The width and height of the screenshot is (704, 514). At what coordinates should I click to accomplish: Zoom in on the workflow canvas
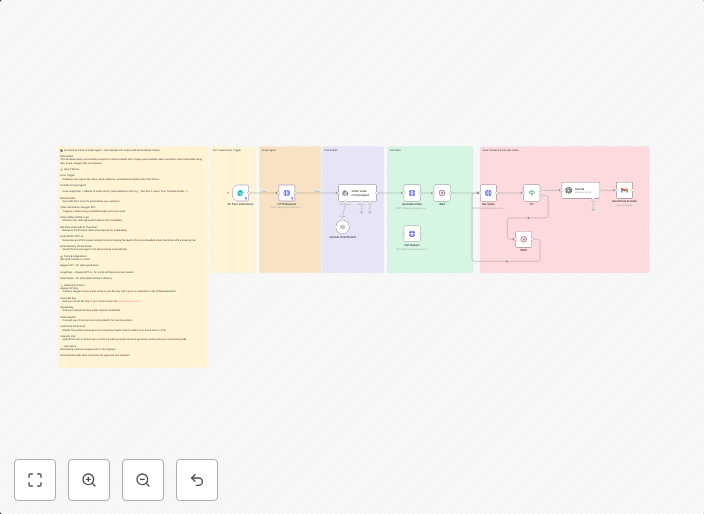point(89,480)
